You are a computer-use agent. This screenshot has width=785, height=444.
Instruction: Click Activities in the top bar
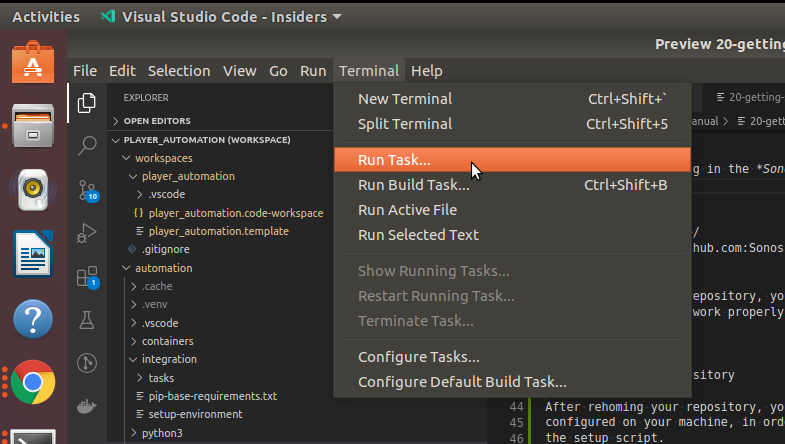[x=46, y=17]
